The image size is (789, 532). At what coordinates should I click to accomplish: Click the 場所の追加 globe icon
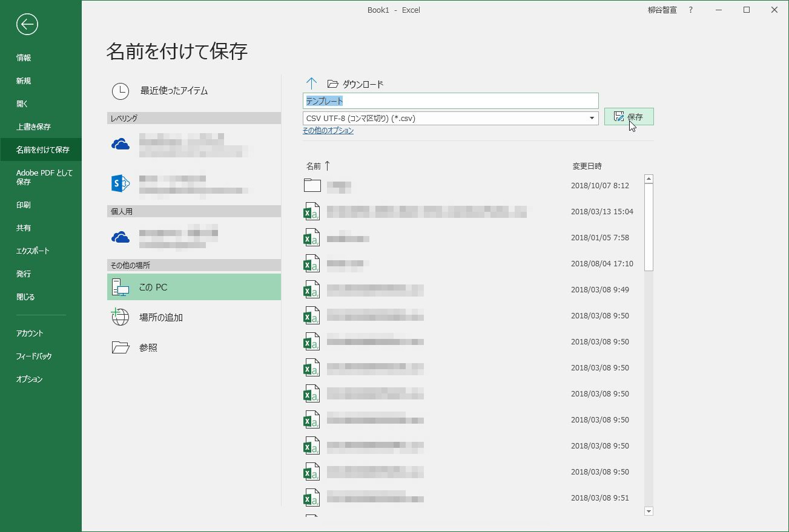pos(120,317)
